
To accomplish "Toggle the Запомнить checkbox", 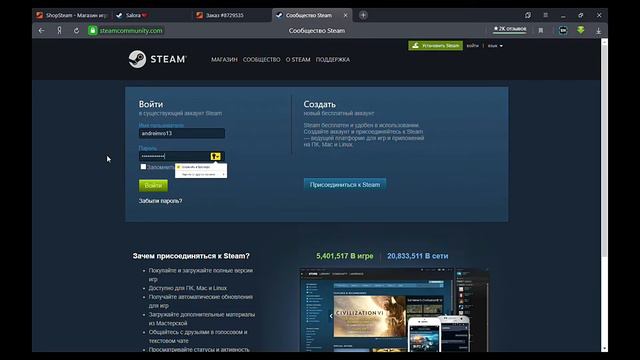I will [143, 167].
